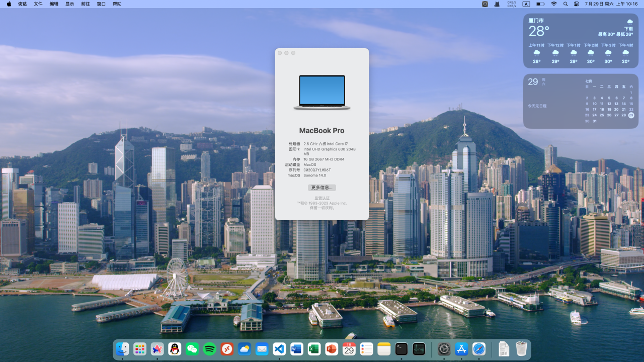Open Reminders from the Dock

[366, 349]
